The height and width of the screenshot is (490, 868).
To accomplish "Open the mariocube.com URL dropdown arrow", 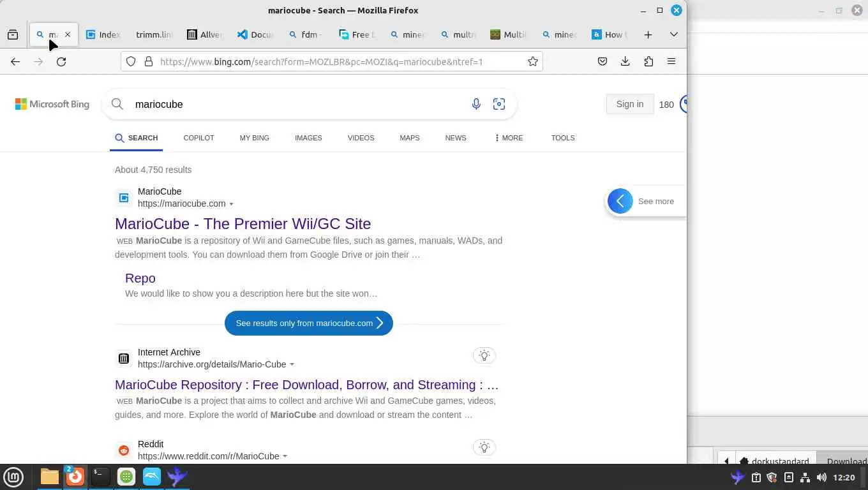I will [231, 204].
